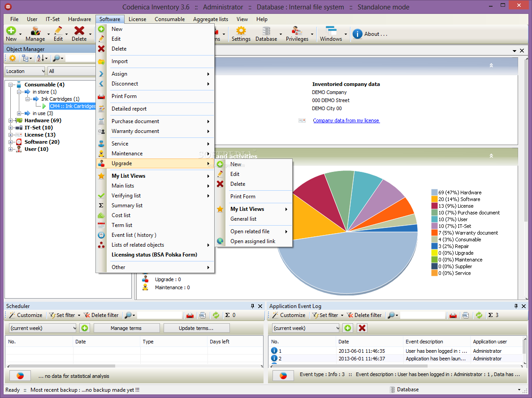532x398 pixels.
Task: Click the red Delete toolbar icon
Action: pos(79,31)
